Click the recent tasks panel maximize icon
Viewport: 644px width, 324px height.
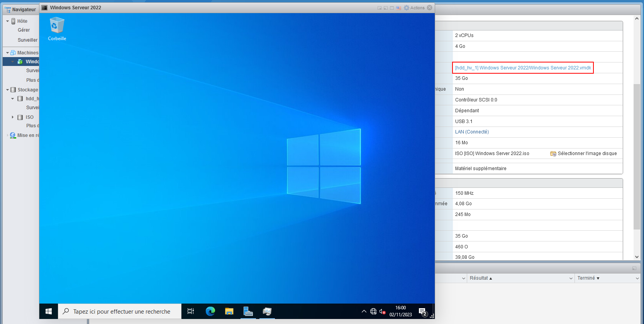click(634, 268)
